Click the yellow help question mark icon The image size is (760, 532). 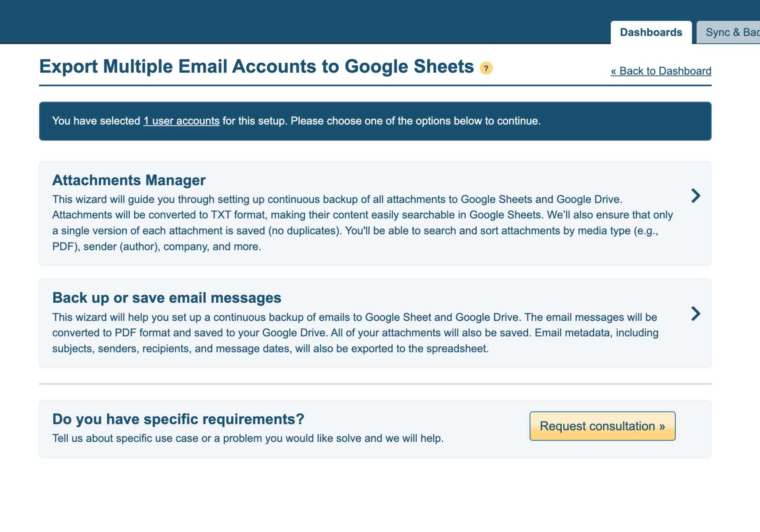coord(486,68)
